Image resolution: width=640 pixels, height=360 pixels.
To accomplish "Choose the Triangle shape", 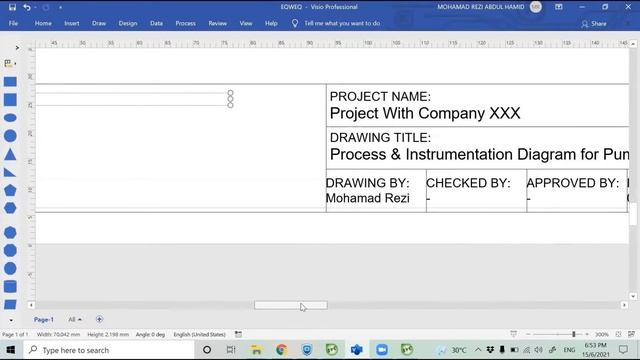I will [10, 154].
